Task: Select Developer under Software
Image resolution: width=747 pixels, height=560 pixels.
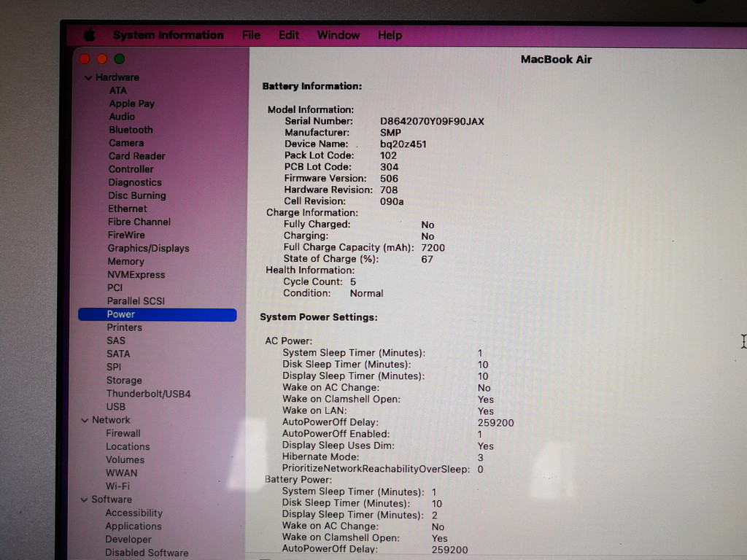Action: [x=128, y=540]
